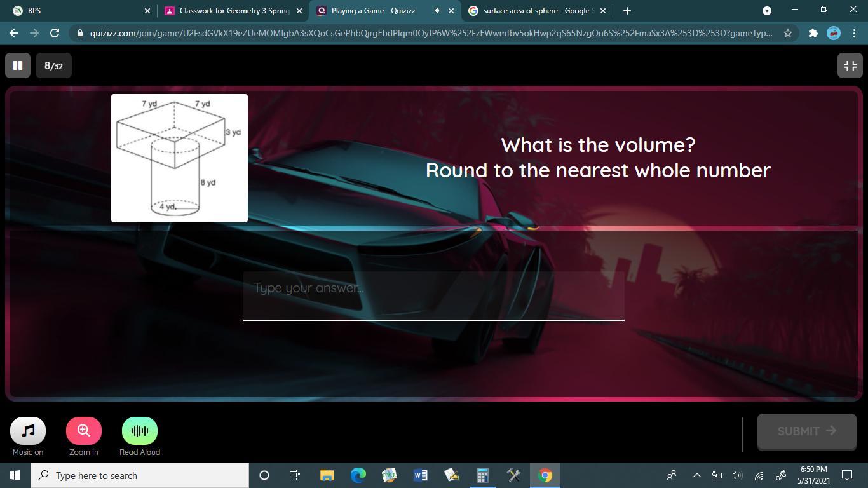Open the notepad-and-pen app on taskbar

tap(451, 475)
